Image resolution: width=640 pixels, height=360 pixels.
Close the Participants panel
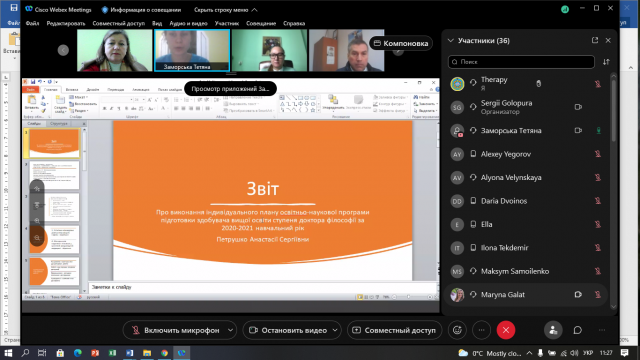(x=608, y=40)
